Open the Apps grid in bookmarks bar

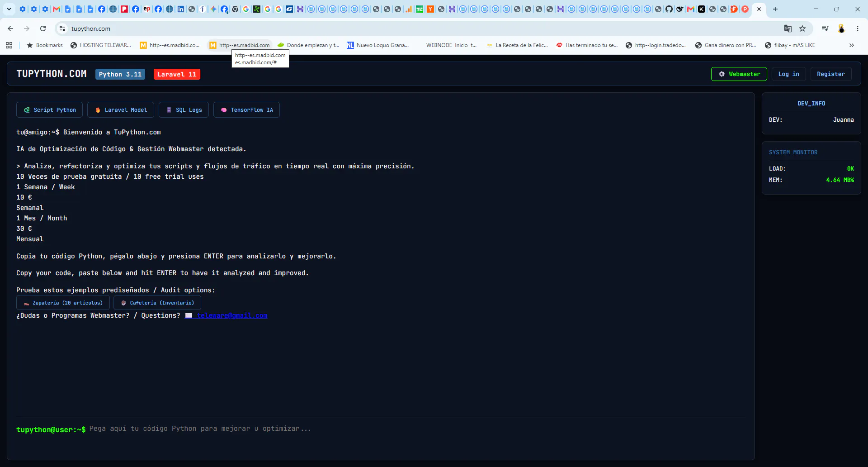pyautogui.click(x=9, y=45)
